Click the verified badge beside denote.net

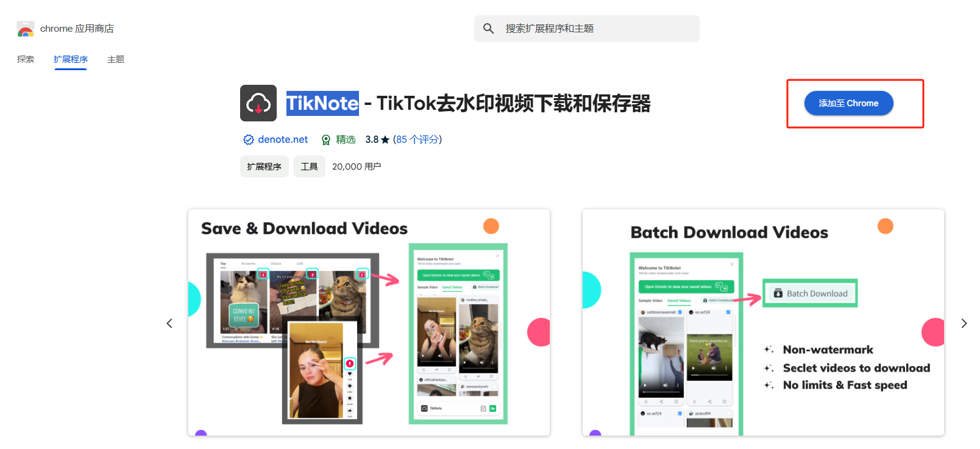249,140
